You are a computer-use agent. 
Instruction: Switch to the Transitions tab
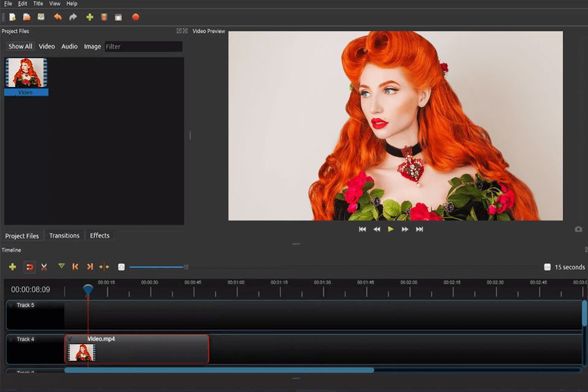tap(64, 236)
